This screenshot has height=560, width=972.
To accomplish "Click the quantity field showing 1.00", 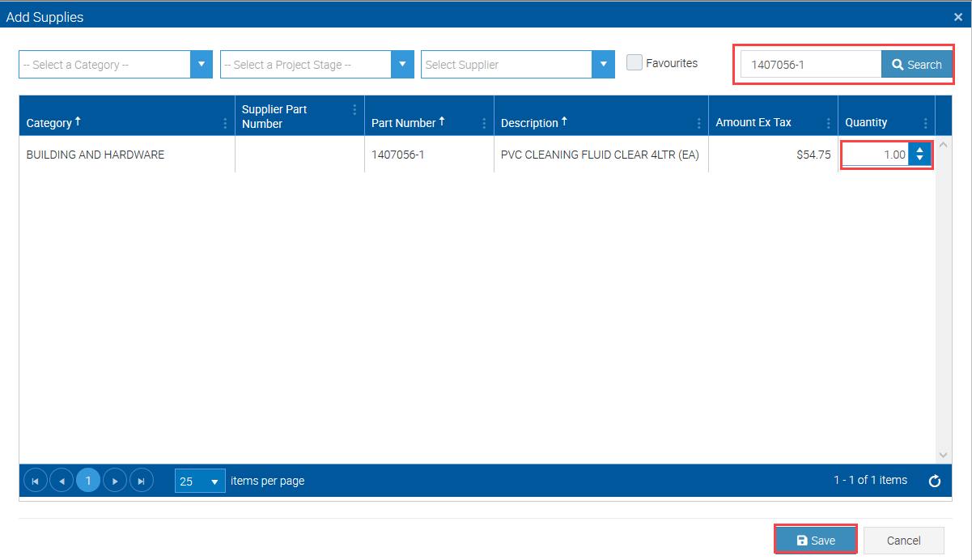I will tap(876, 154).
